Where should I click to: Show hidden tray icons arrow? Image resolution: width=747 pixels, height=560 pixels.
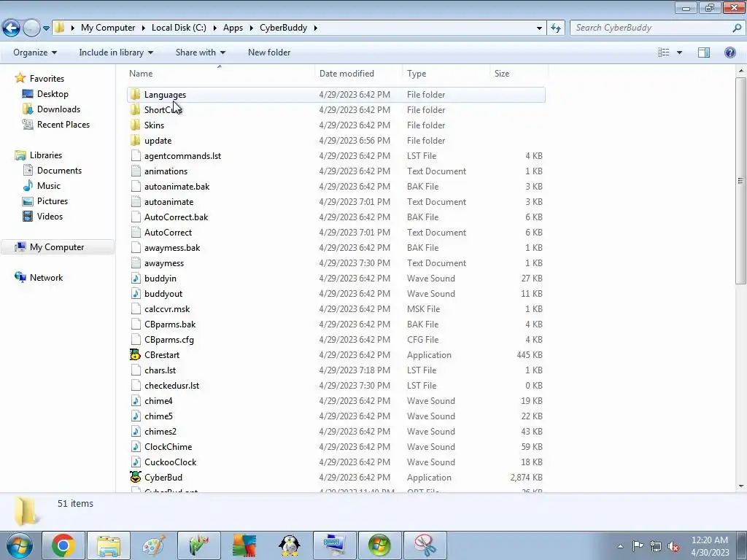(620, 546)
